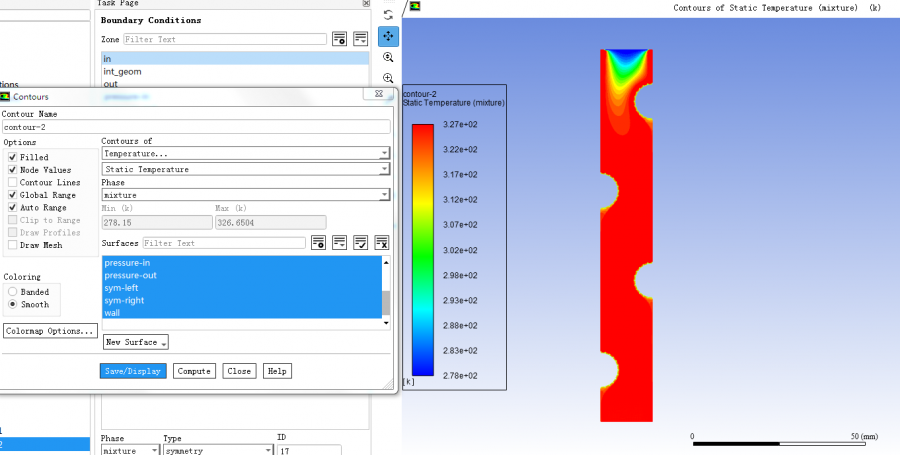The width and height of the screenshot is (900, 455).
Task: Click the Contour Name text field
Action: coord(195,127)
